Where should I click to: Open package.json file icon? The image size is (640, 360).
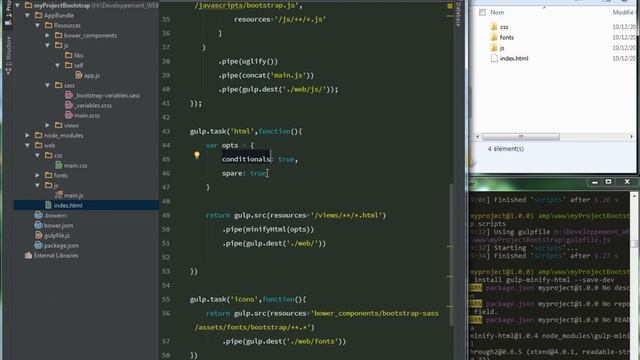[x=38, y=245]
